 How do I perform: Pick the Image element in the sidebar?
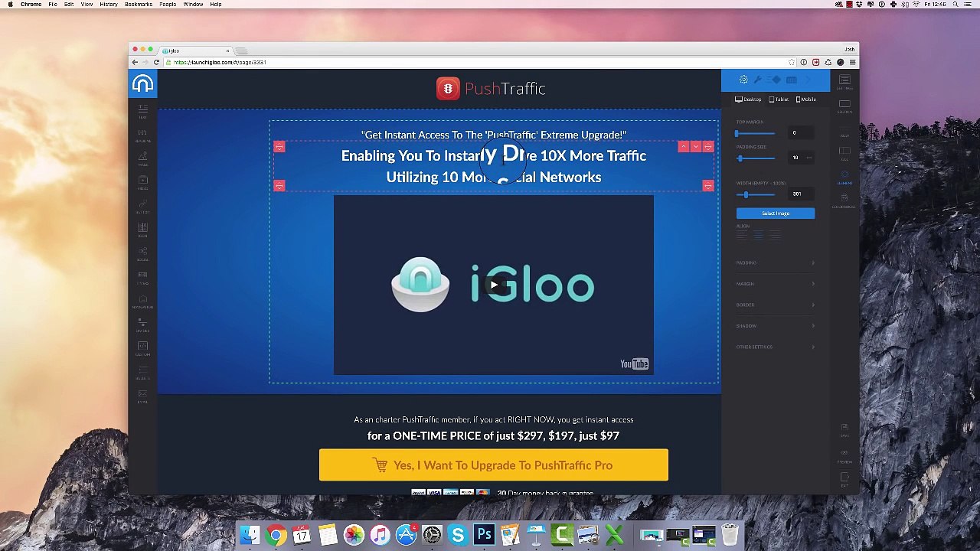point(143,158)
